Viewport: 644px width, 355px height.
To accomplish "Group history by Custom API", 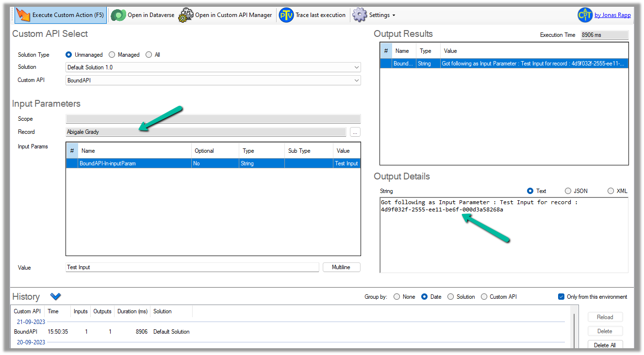I will 484,297.
